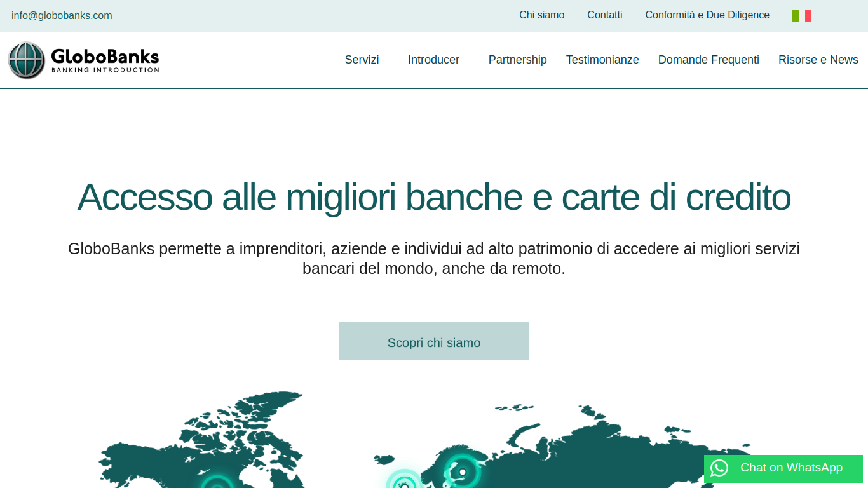Click the GloboBanks Banking Introduction wordmark
The image size is (868, 488).
tap(105, 60)
